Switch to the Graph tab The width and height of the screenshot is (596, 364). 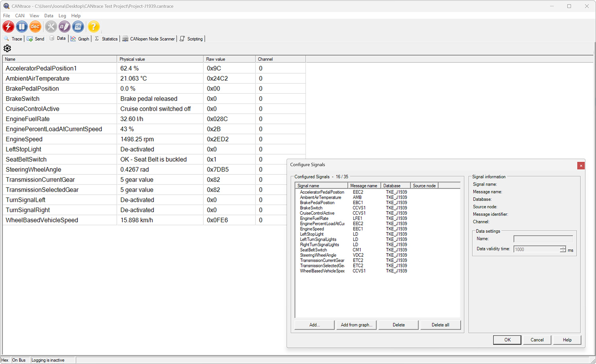[x=80, y=39]
